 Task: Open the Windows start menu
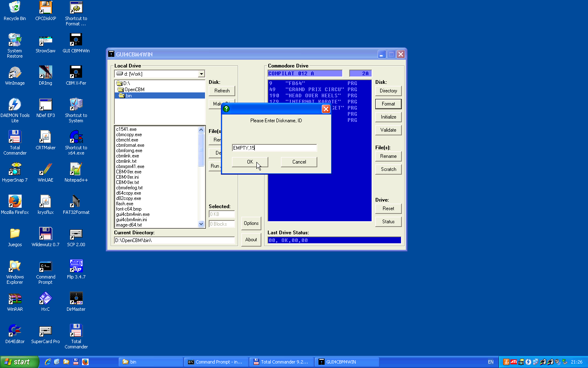[20, 362]
